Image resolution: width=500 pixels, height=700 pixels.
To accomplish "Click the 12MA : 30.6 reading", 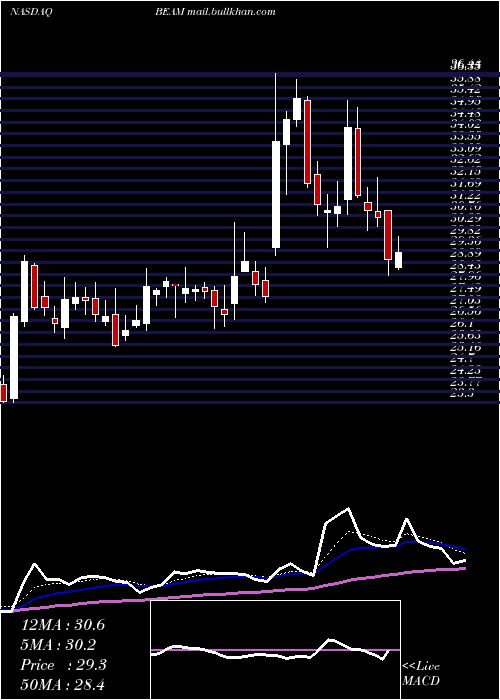I will point(63,625).
